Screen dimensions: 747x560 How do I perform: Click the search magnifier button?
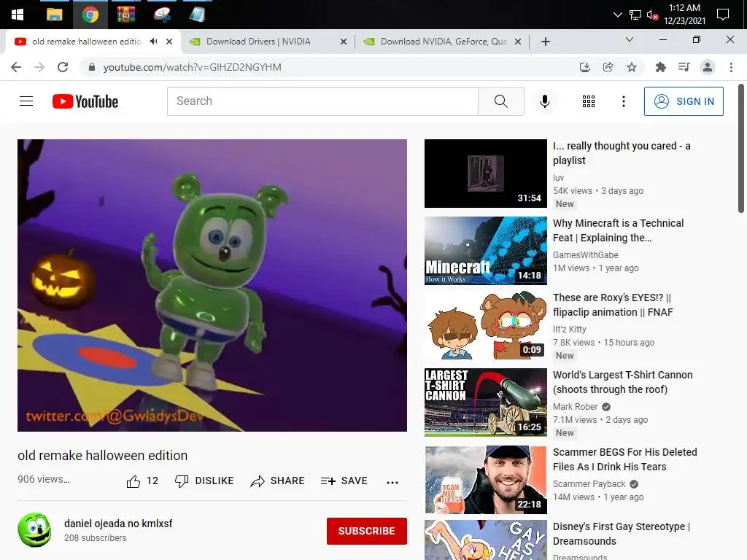coord(500,101)
